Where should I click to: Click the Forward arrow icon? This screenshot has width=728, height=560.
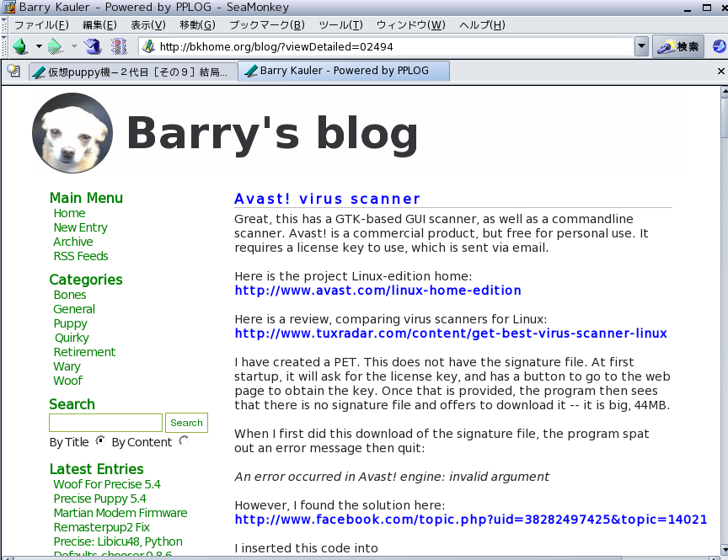tap(56, 46)
